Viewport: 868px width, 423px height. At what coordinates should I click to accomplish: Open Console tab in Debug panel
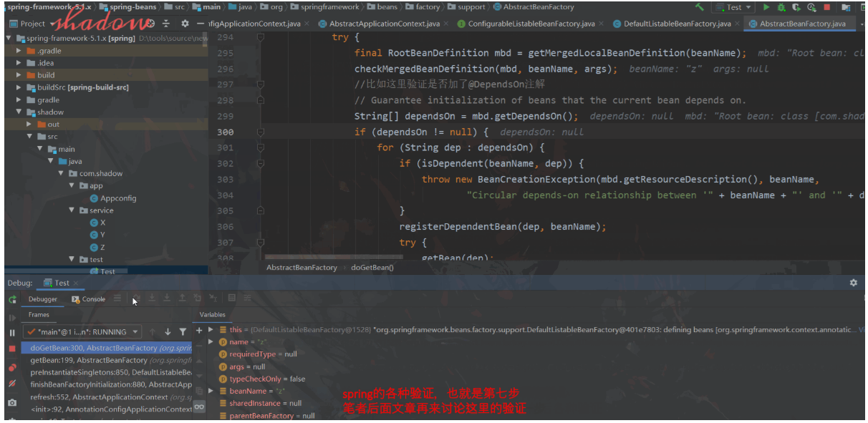(88, 299)
